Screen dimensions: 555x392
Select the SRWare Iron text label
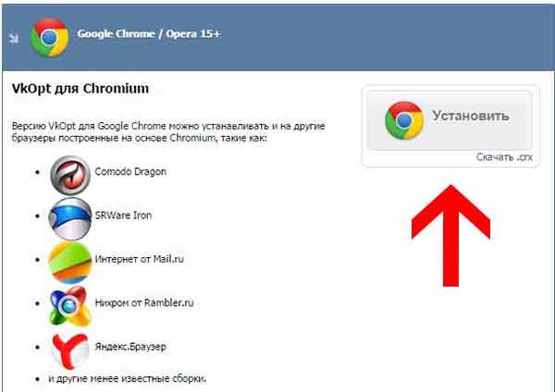point(123,215)
